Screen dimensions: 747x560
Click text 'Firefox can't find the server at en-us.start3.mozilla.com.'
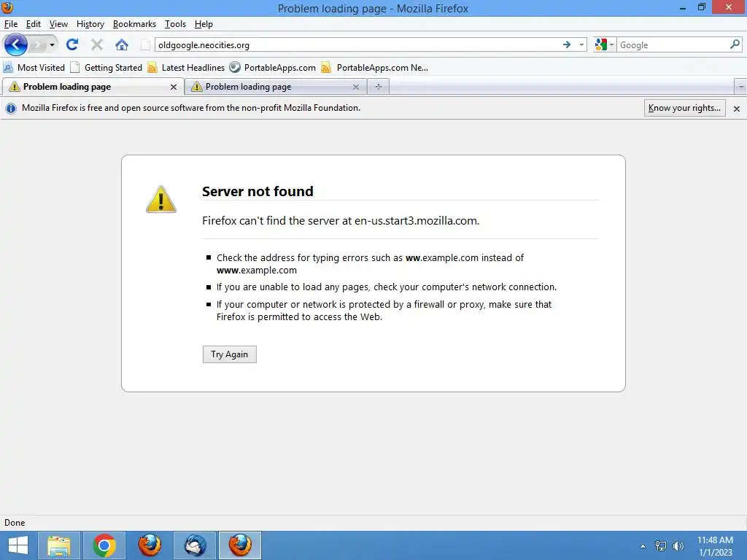pos(341,221)
